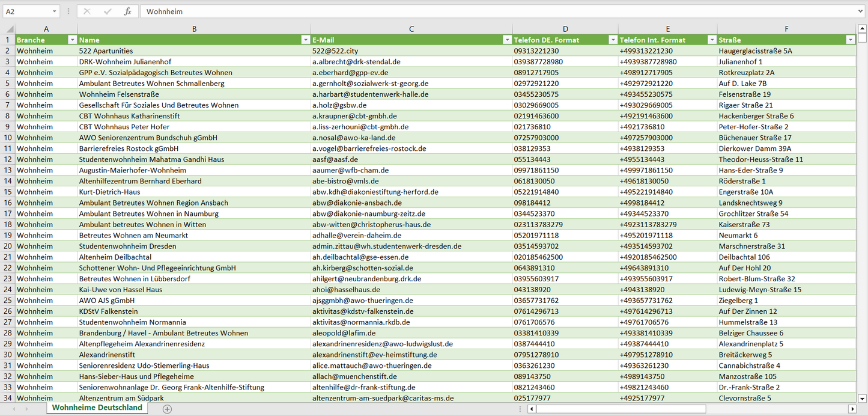
Task: Click the Cancel X icon in formula bar
Action: coord(87,11)
